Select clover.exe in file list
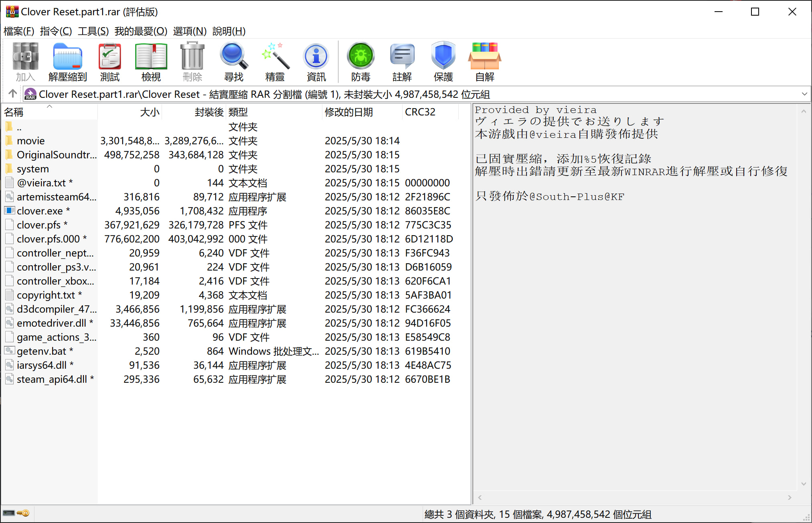The width and height of the screenshot is (812, 523). [39, 211]
